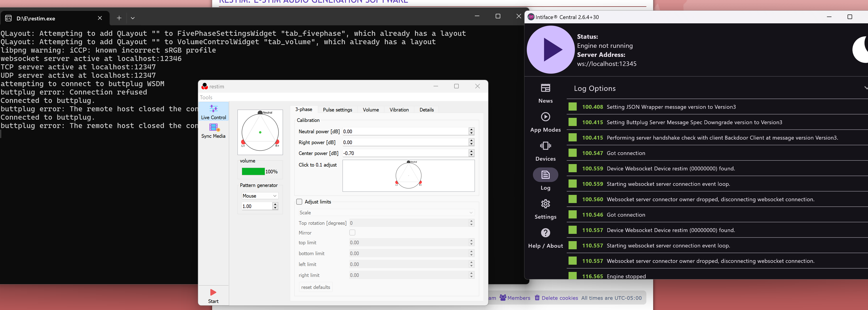Click the 'websocket server active' terminal line
868x310 pixels.
91,58
